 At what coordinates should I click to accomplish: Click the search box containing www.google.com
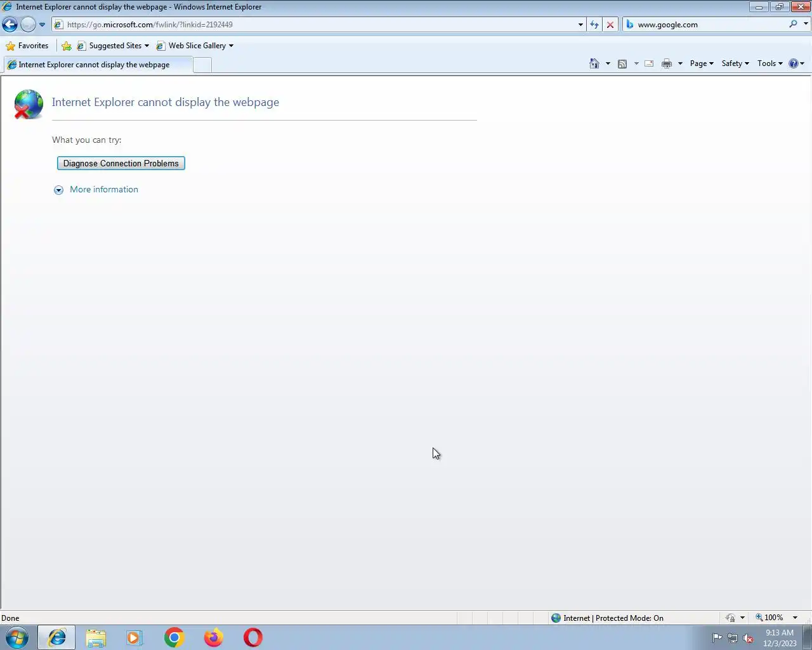click(x=705, y=25)
